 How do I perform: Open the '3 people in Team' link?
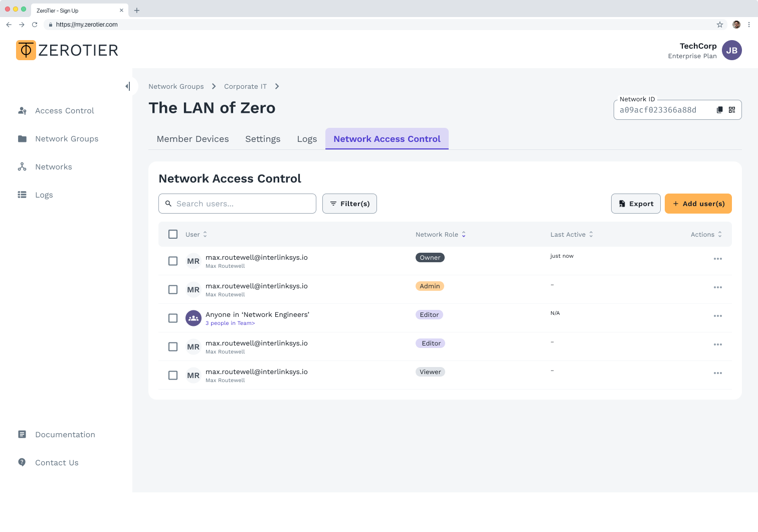pyautogui.click(x=230, y=323)
